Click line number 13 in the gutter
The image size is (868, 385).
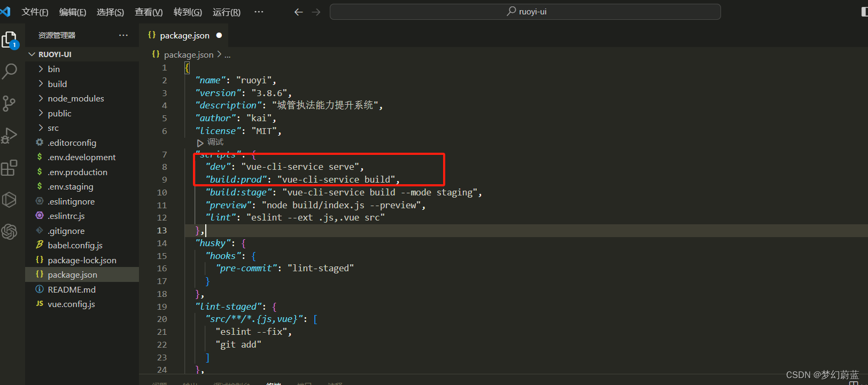pos(162,230)
